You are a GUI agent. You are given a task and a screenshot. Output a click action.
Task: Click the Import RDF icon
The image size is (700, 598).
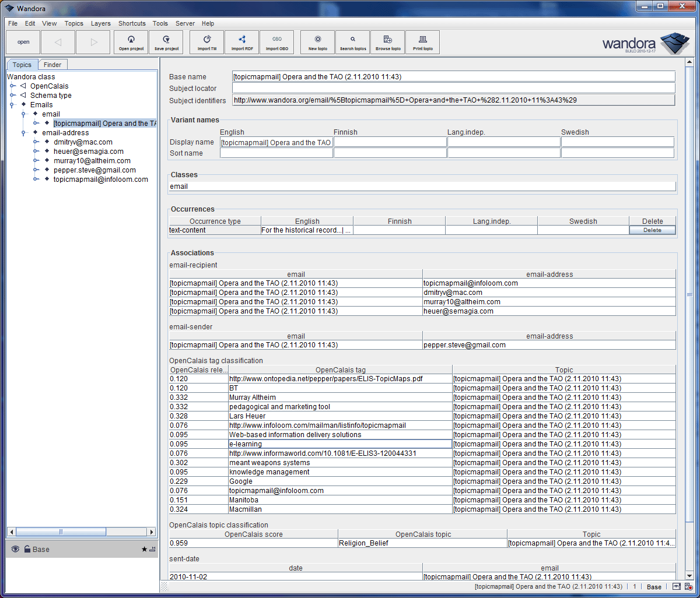(x=242, y=42)
